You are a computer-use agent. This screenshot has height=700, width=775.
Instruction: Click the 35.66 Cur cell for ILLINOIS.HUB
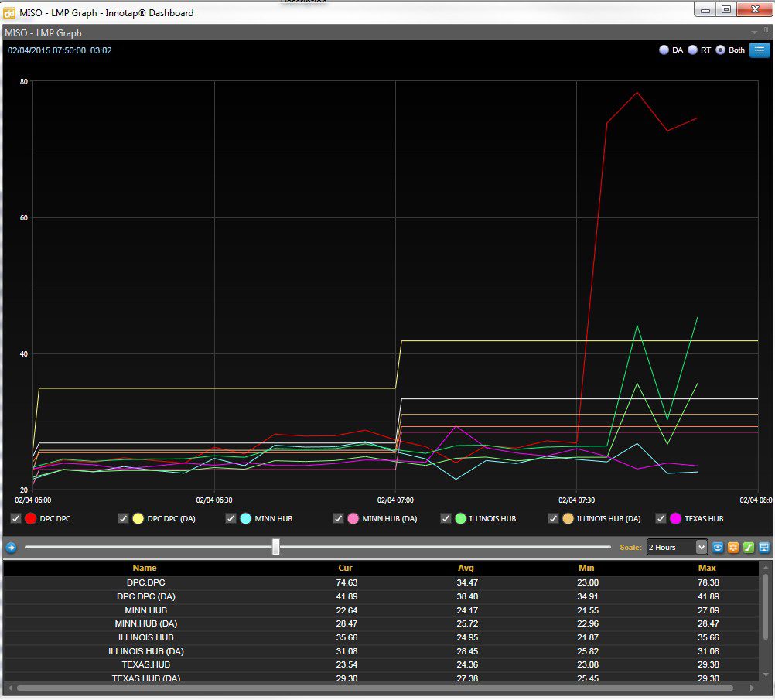coord(347,637)
